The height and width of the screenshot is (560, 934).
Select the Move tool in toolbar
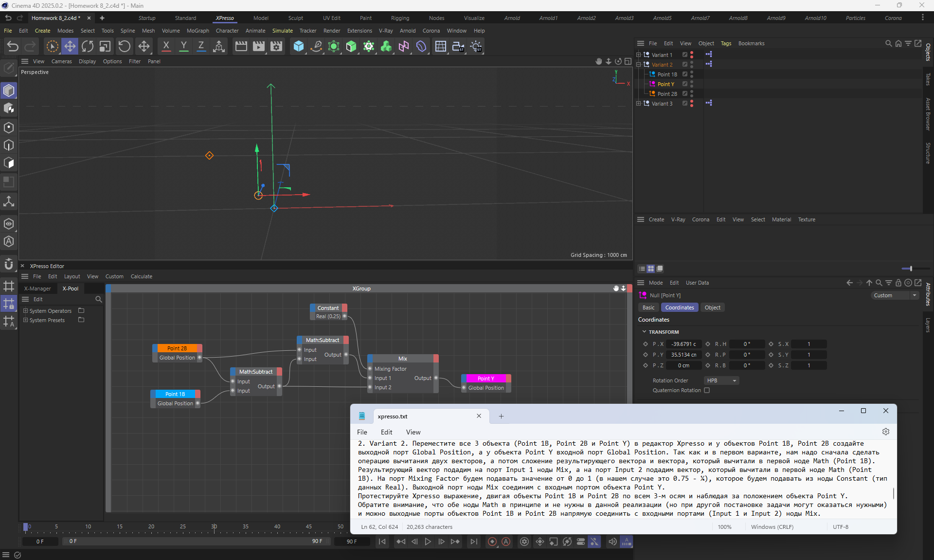click(70, 46)
